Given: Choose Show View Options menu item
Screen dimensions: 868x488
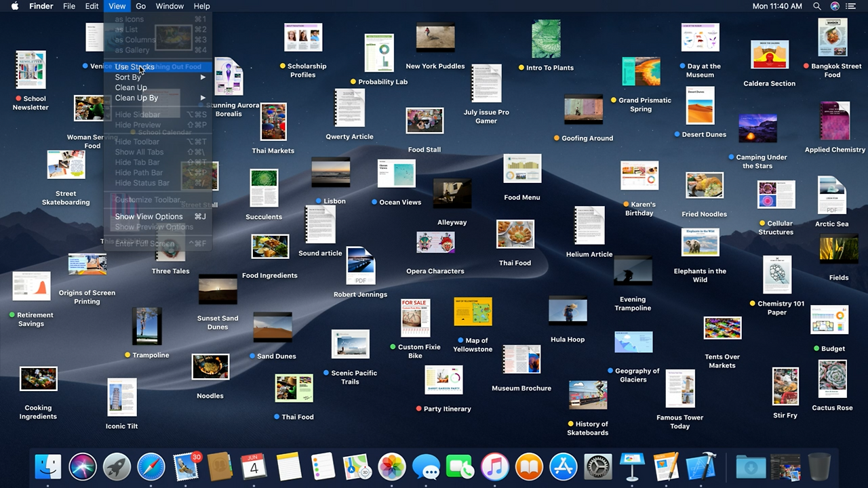Looking at the screenshot, I should point(158,217).
